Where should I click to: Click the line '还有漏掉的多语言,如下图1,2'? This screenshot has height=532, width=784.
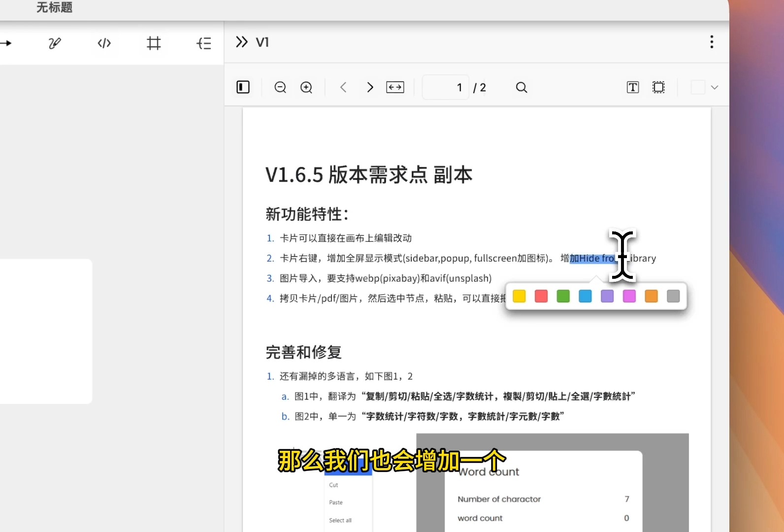(346, 376)
